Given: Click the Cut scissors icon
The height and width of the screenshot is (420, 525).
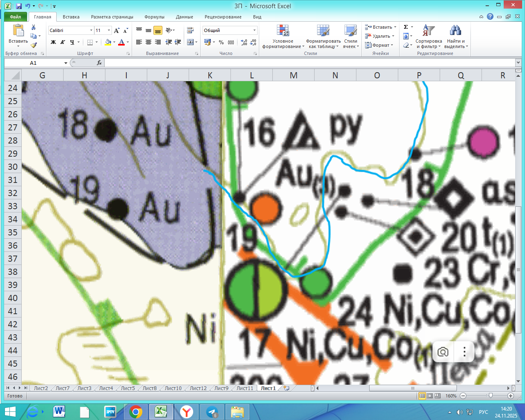Looking at the screenshot, I should [x=34, y=27].
